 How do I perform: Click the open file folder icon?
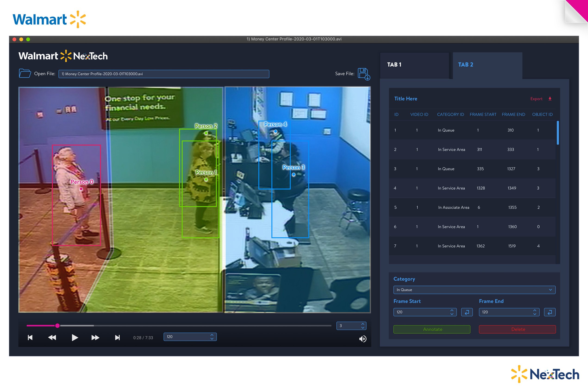pyautogui.click(x=25, y=73)
